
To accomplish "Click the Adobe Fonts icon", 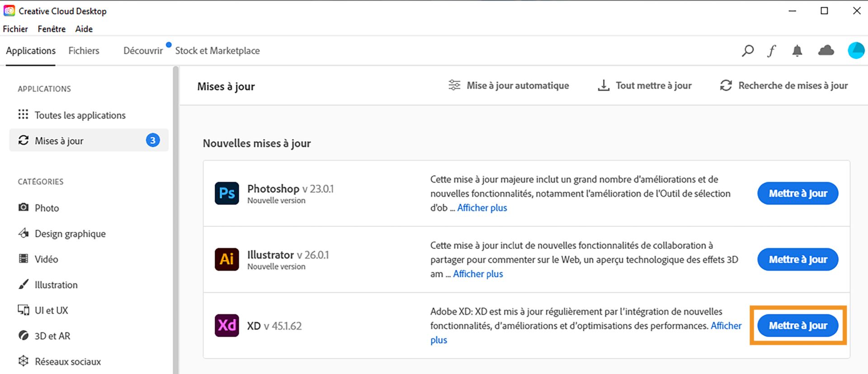I will pyautogui.click(x=772, y=51).
